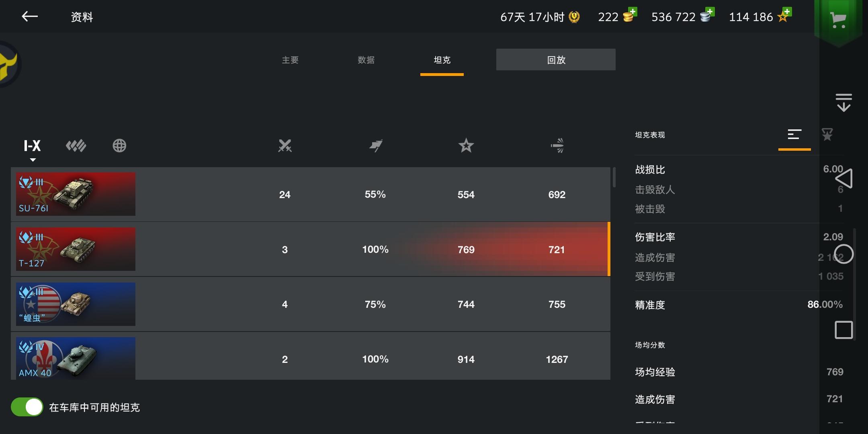Click the gold balance 222
Viewport: 868px width, 434px height.
608,17
